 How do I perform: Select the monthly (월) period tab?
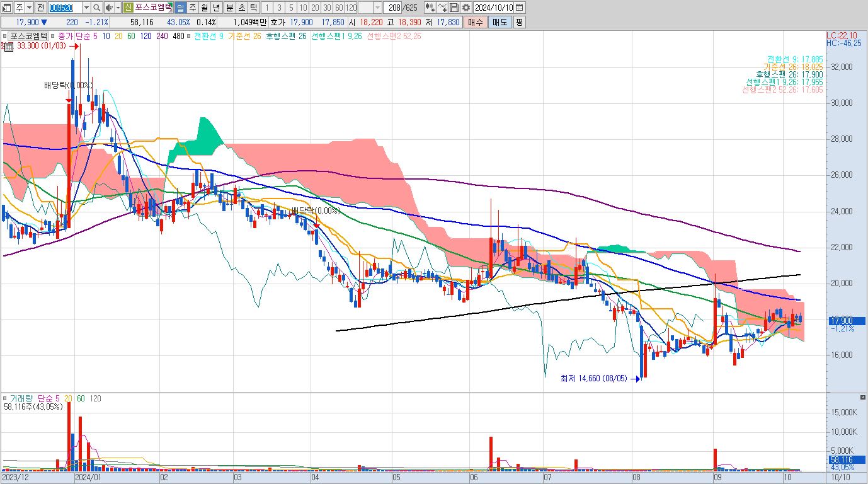[204, 8]
